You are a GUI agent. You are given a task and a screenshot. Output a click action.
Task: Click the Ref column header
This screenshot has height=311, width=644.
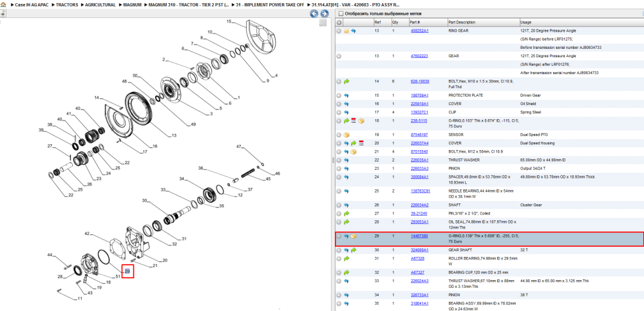382,22
